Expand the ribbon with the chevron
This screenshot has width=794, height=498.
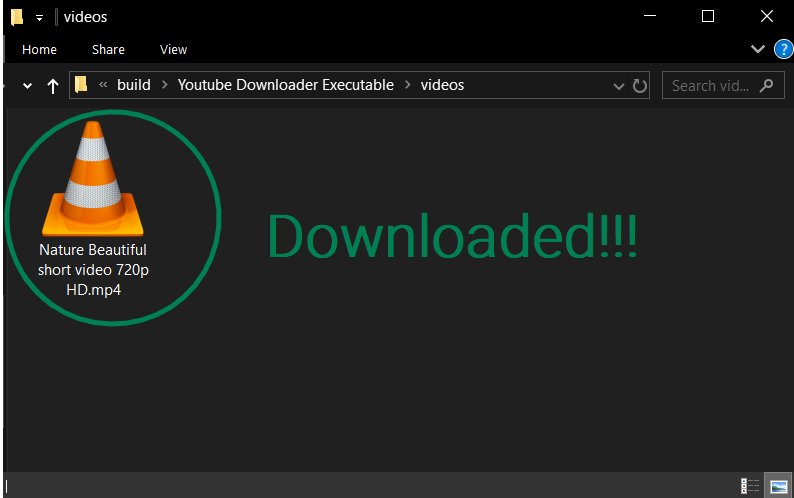(758, 49)
